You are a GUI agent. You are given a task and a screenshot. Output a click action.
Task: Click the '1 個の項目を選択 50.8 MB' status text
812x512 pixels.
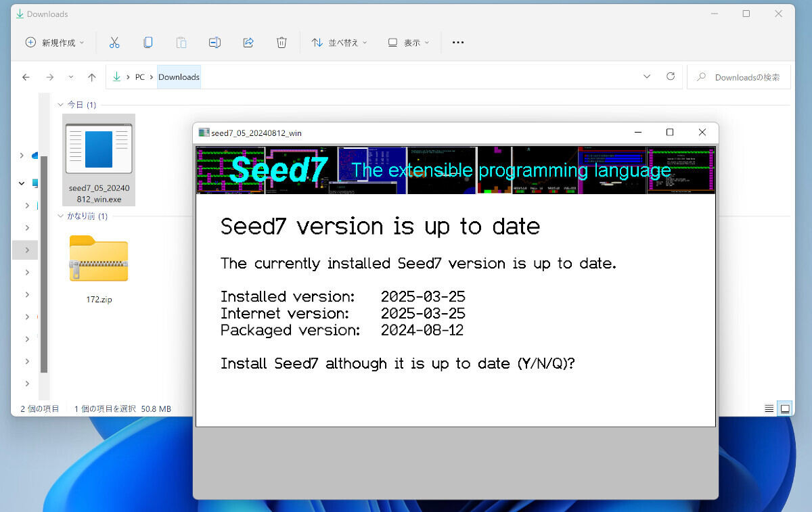[122, 409]
